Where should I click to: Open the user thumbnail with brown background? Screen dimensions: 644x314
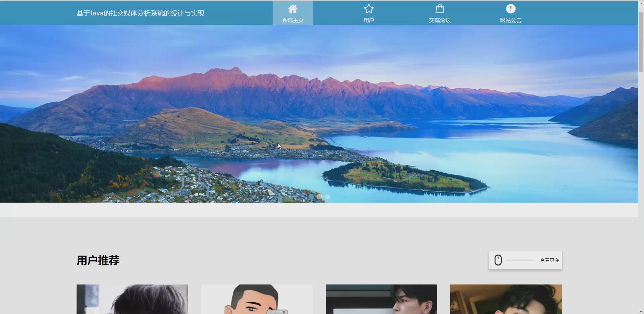(x=506, y=299)
